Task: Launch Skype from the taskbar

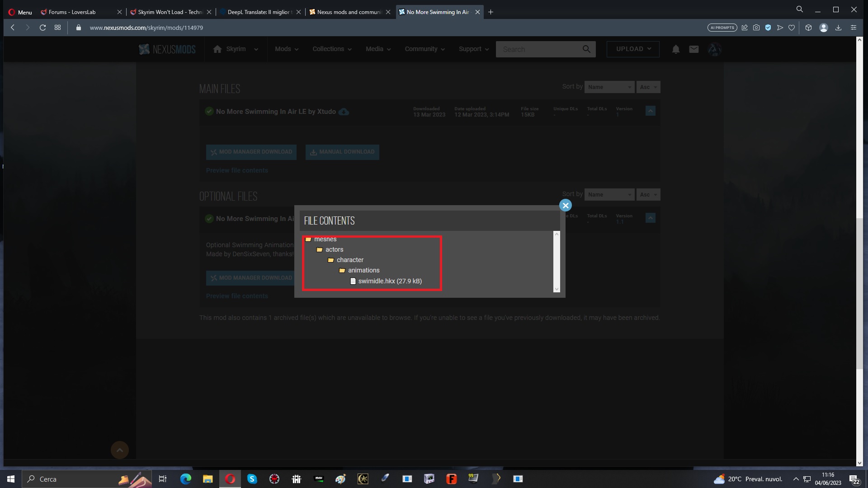Action: point(252,479)
